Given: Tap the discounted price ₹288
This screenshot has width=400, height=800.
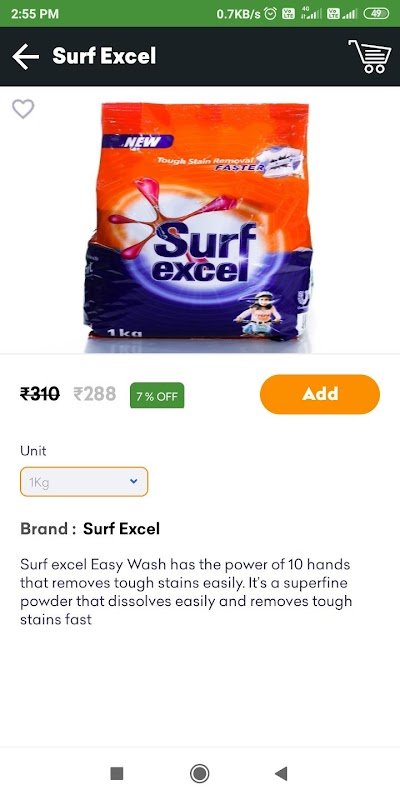Looking at the screenshot, I should point(94,394).
